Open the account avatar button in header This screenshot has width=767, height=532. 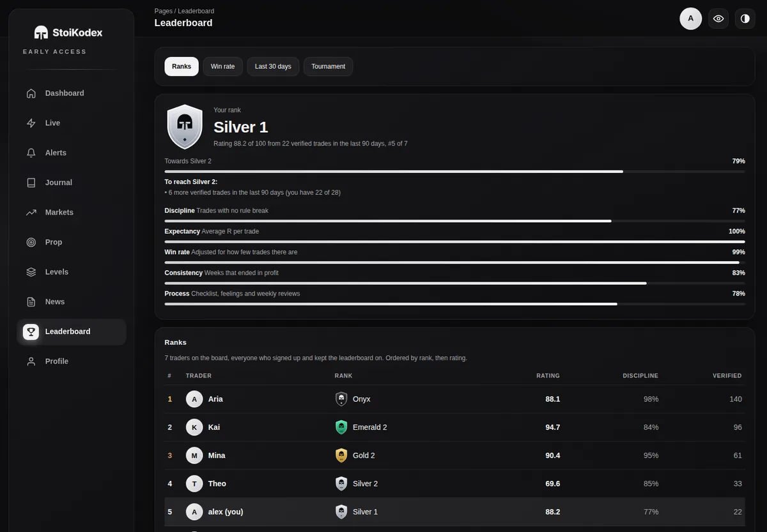(690, 19)
